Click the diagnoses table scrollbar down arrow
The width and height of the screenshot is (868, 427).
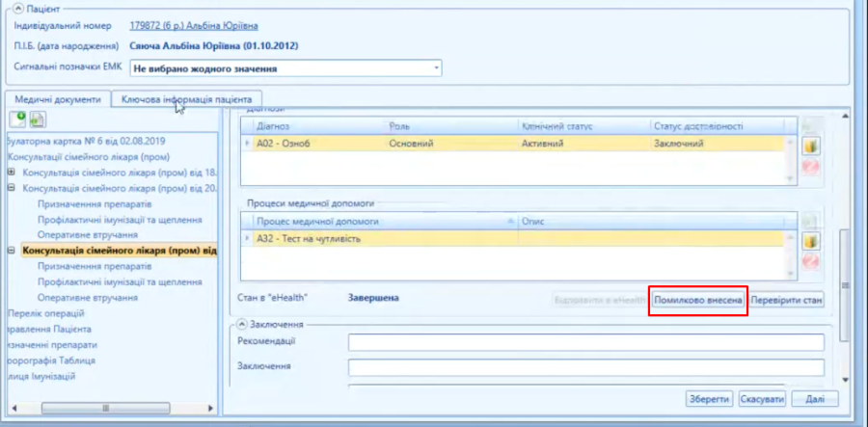coord(792,178)
